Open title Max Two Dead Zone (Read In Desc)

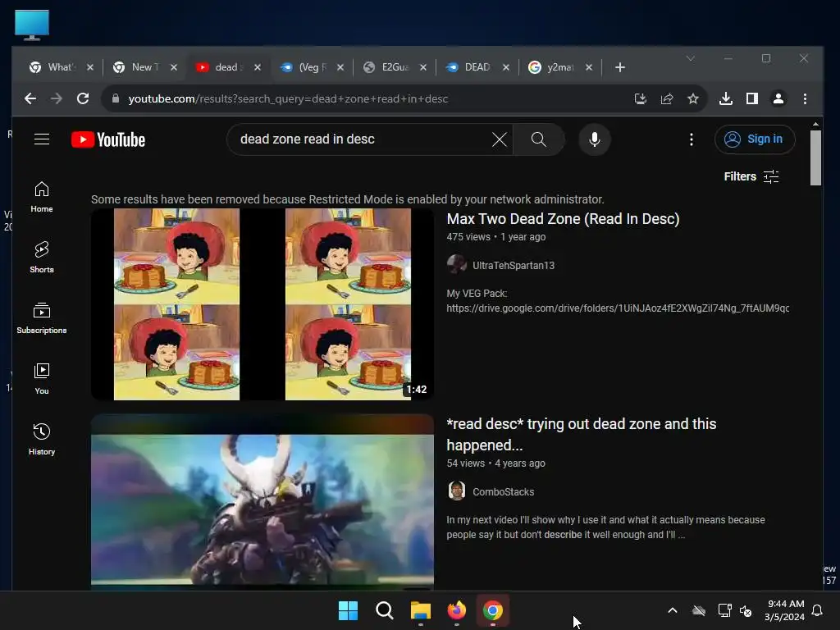(563, 219)
